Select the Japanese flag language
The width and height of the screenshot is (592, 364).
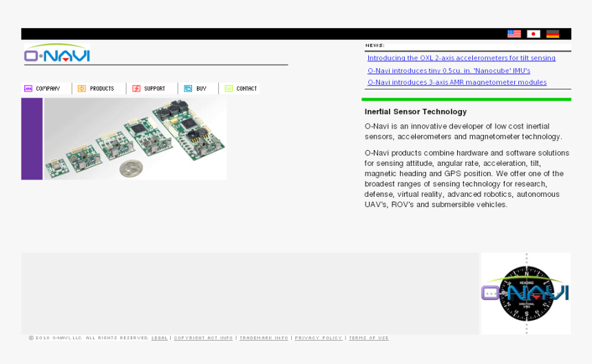(x=533, y=34)
